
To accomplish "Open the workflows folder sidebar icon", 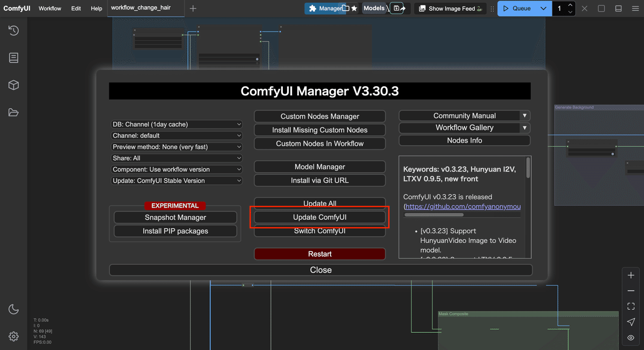I will (x=13, y=113).
